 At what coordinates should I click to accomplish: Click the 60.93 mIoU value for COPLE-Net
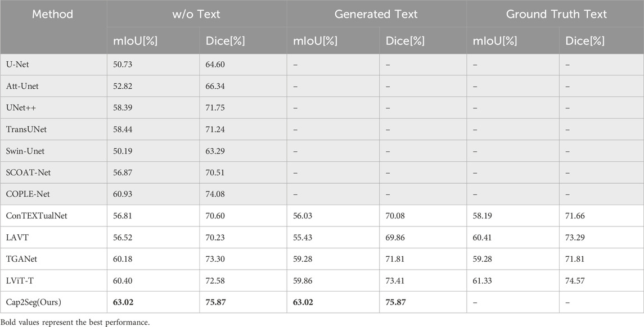[x=123, y=194]
